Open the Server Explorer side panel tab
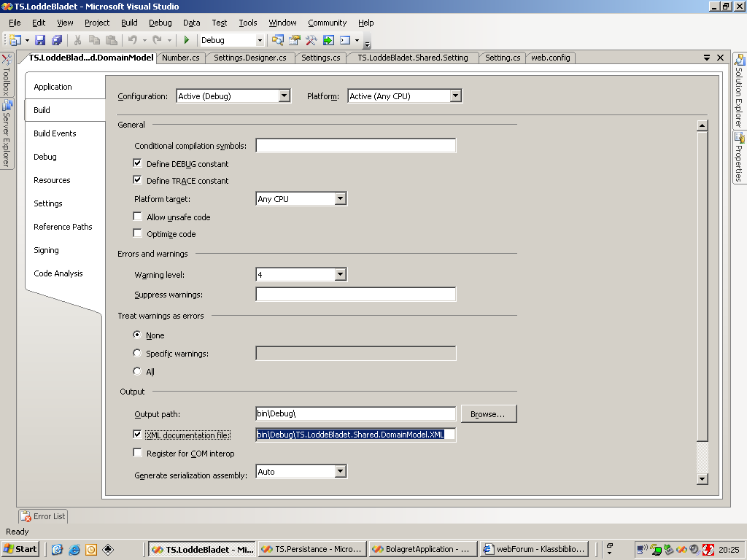Viewport: 747px width, 560px height. click(x=6, y=134)
